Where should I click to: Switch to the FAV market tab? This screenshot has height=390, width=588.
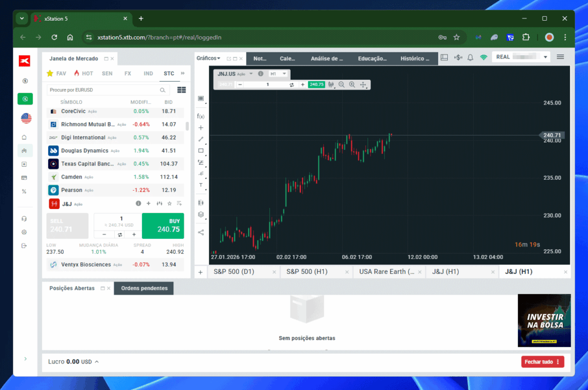pos(57,74)
